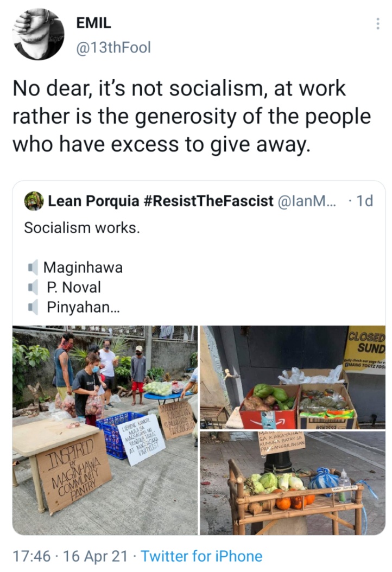392x572 pixels.
Task: Tap Lean Porquia's small profile avatar
Action: point(34,201)
